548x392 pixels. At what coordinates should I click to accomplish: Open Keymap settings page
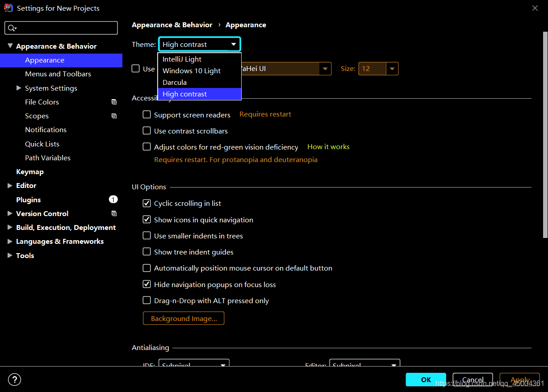click(x=30, y=171)
